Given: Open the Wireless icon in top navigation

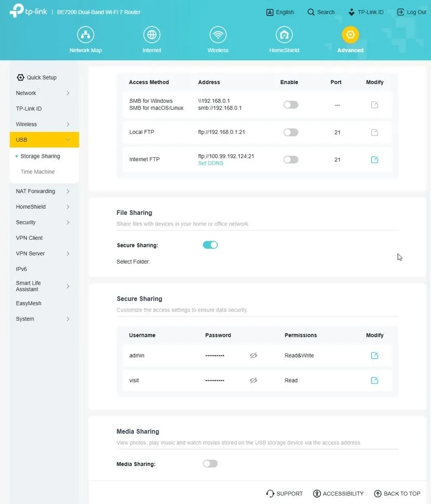Looking at the screenshot, I should 218,35.
